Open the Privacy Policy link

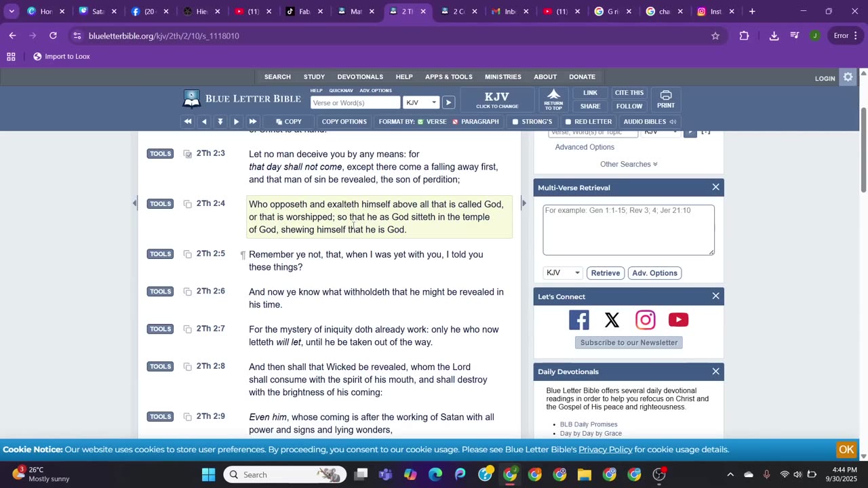606,449
